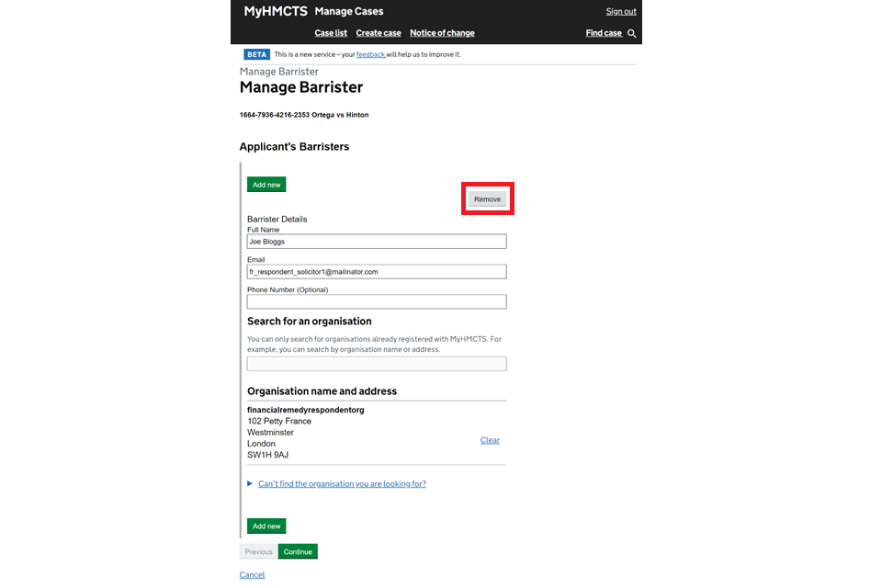Select the Phone Number (Optional) field

point(377,302)
